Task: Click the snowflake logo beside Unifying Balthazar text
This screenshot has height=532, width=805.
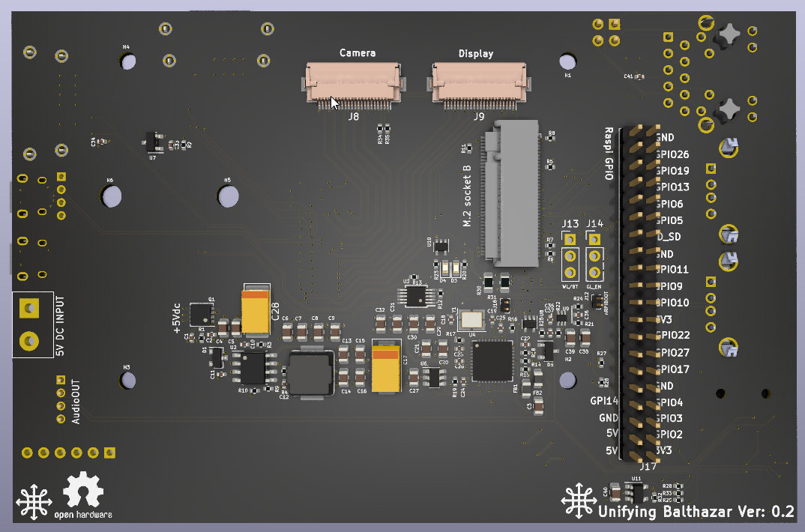Action: coord(579,501)
